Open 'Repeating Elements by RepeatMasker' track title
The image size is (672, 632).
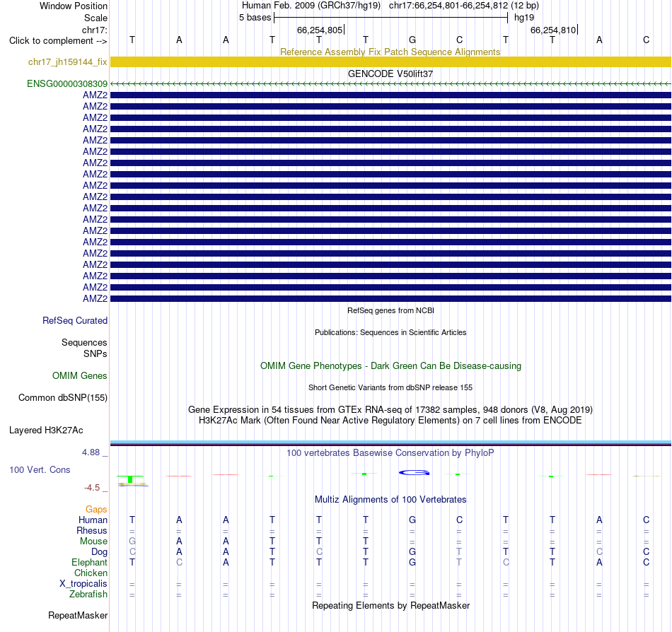tap(390, 605)
